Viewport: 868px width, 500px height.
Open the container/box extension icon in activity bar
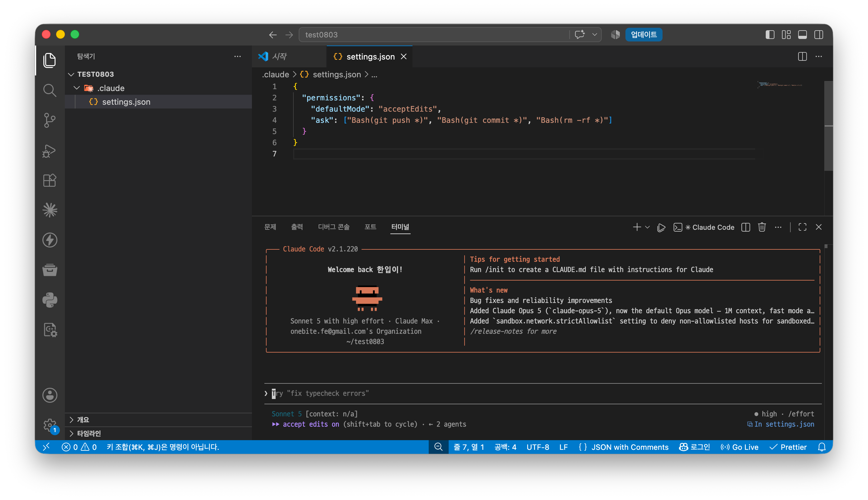tap(50, 270)
